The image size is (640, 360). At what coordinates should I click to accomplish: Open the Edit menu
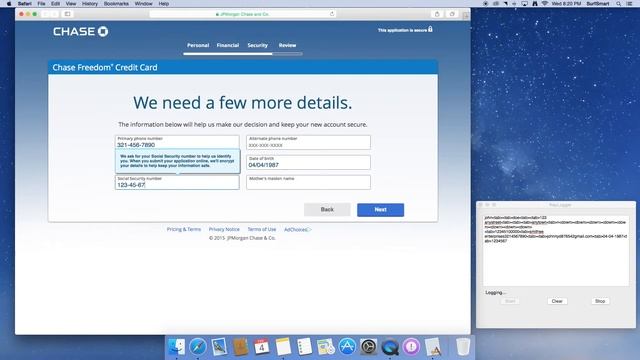coord(55,4)
